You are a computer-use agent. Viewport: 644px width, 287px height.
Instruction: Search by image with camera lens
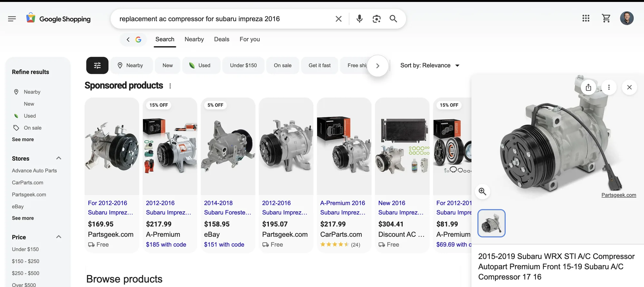tap(376, 19)
